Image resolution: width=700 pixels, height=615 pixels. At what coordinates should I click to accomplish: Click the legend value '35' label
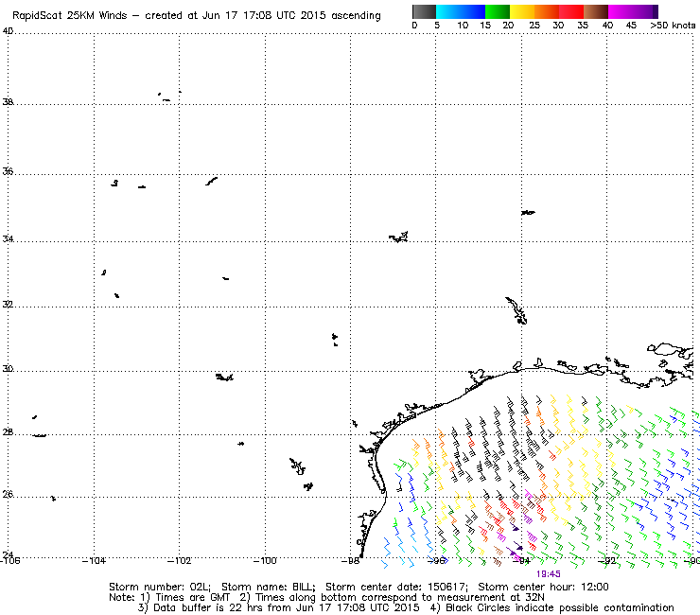[583, 26]
